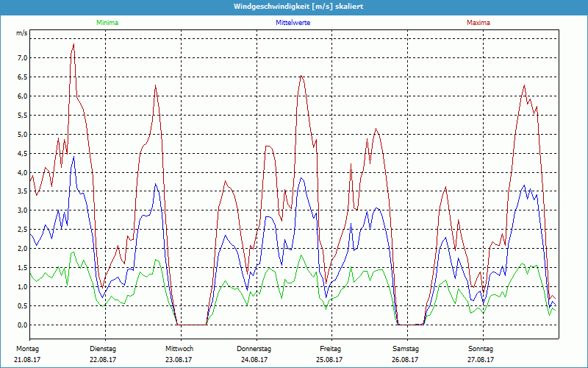Viewport: 588px width, 368px height.
Task: Click the 6,0 y-axis value
Action: (x=23, y=96)
